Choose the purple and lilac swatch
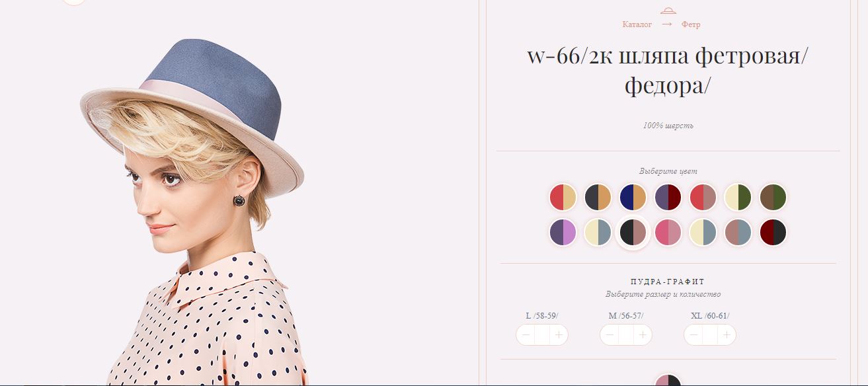 pos(563,232)
